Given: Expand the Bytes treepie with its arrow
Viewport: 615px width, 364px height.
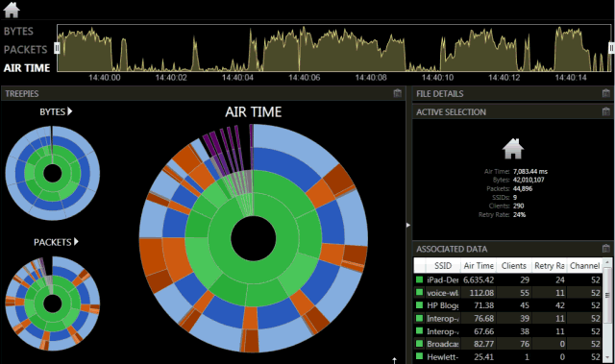Looking at the screenshot, I should pyautogui.click(x=70, y=111).
